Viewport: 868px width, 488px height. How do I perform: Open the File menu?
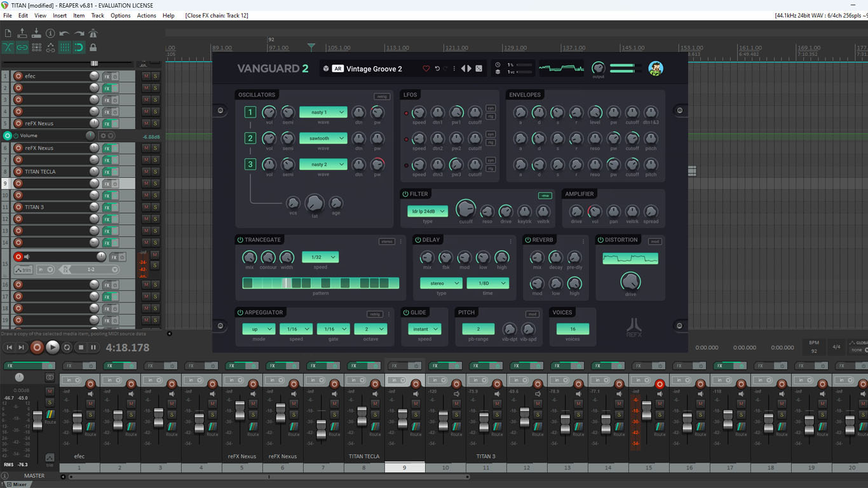click(x=8, y=15)
